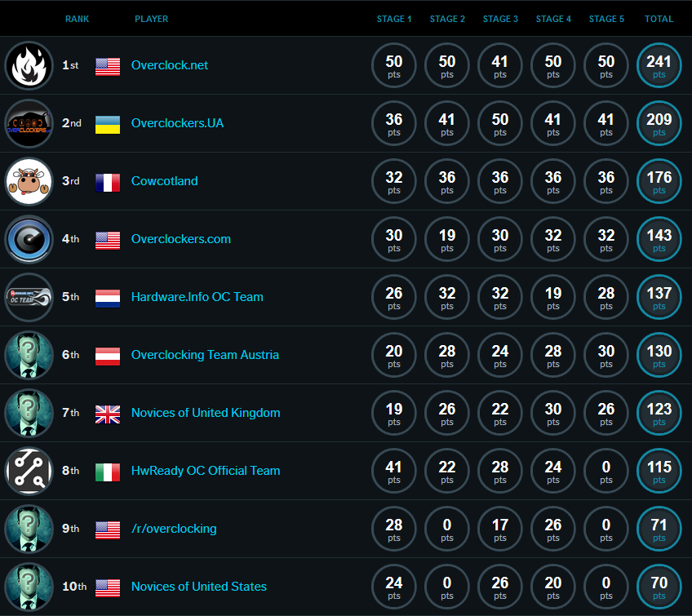Click the STAGE 4 column header
Image resolution: width=692 pixels, height=616 pixels.
pyautogui.click(x=553, y=19)
